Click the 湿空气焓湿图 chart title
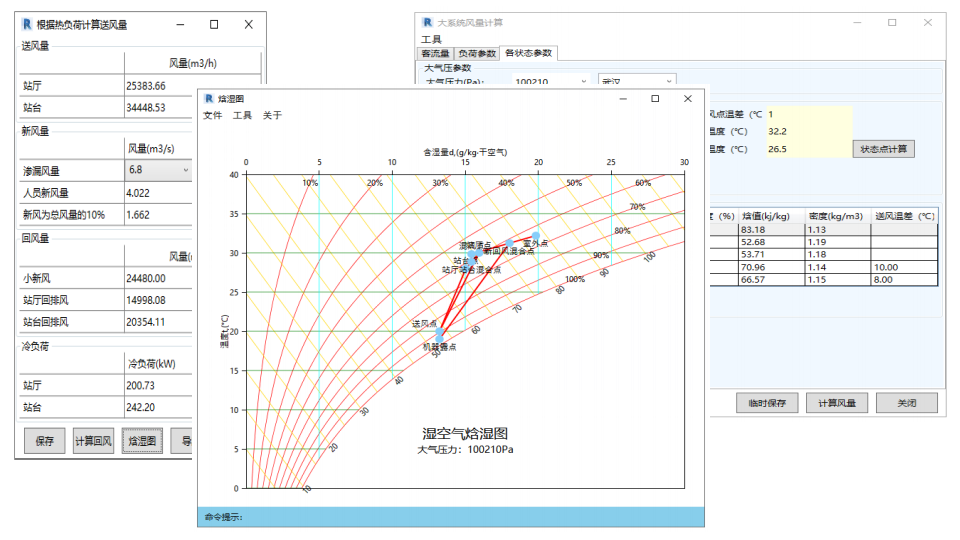 465,433
